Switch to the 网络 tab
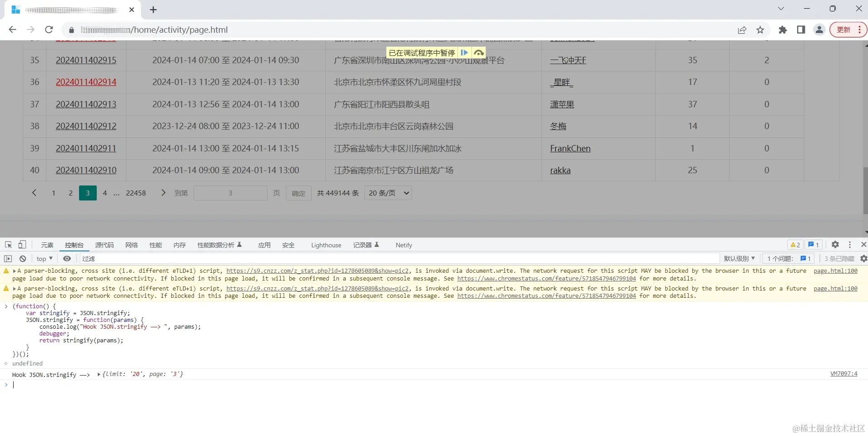 coord(132,245)
